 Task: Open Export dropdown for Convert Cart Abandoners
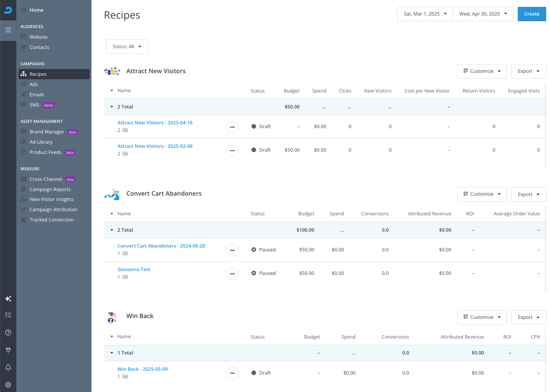coord(528,194)
